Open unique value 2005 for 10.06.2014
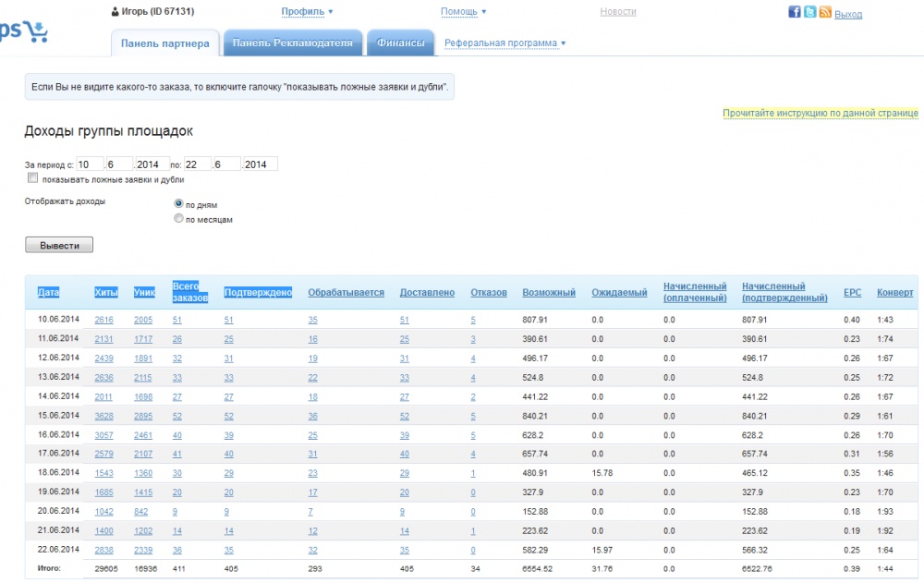This screenshot has width=924, height=583. coord(143,320)
